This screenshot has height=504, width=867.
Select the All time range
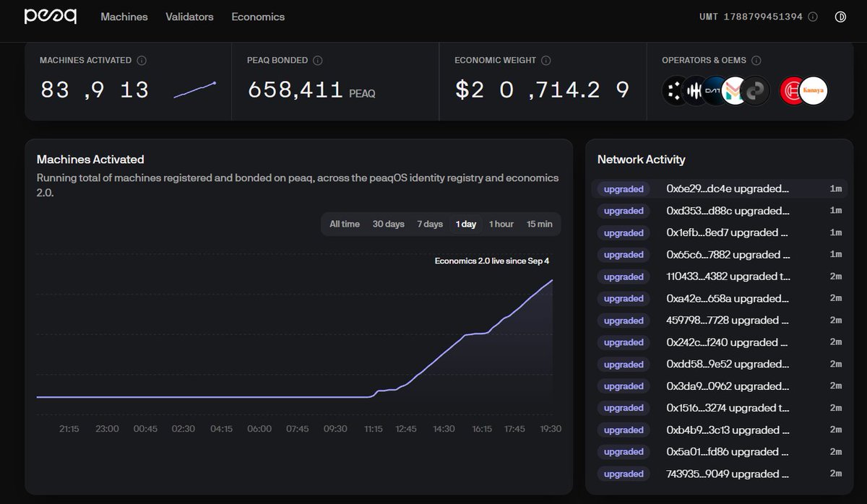pos(345,224)
